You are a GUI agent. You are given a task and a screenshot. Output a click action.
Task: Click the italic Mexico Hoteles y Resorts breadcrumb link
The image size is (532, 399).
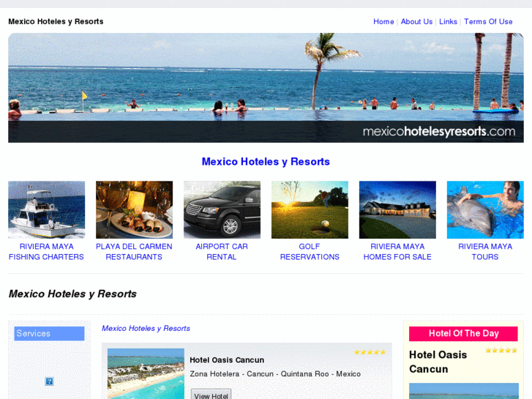tap(146, 329)
